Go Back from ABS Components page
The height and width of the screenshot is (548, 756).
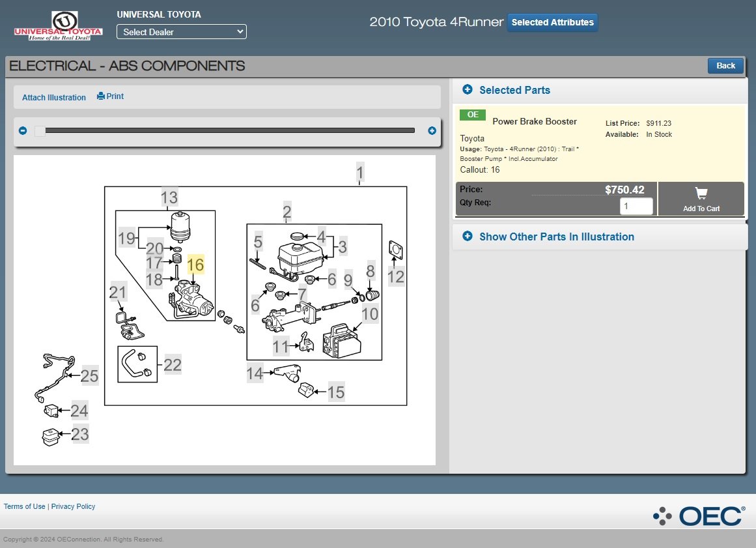pyautogui.click(x=725, y=66)
